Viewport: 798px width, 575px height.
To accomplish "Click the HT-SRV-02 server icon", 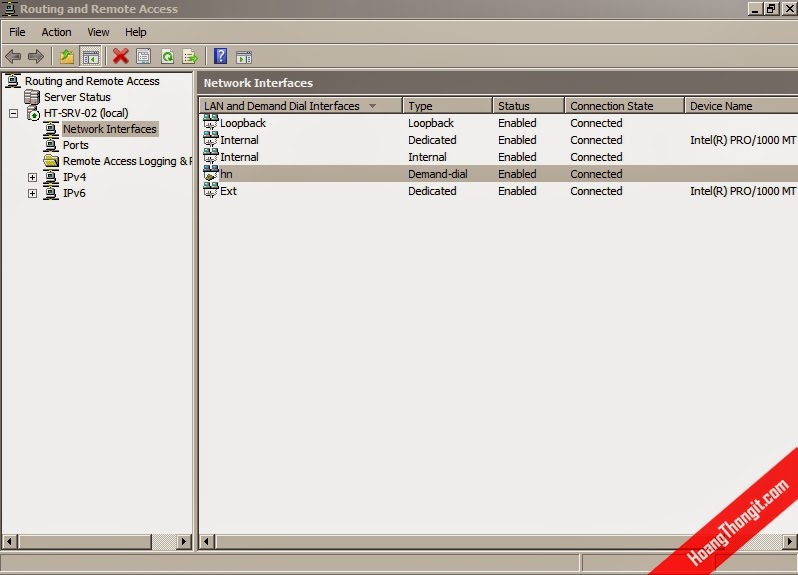I will point(33,113).
